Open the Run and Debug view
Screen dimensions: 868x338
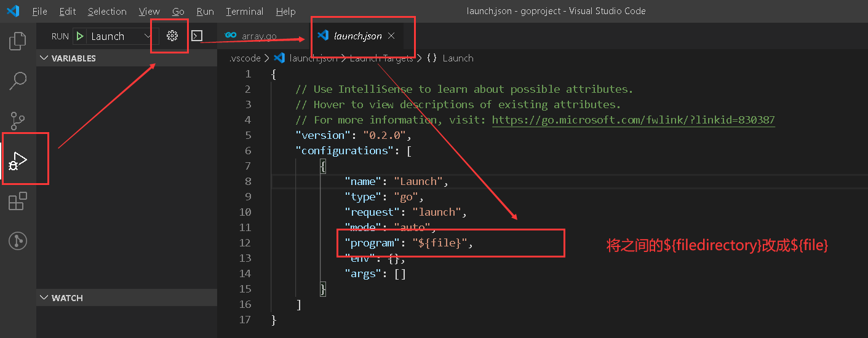click(x=18, y=161)
